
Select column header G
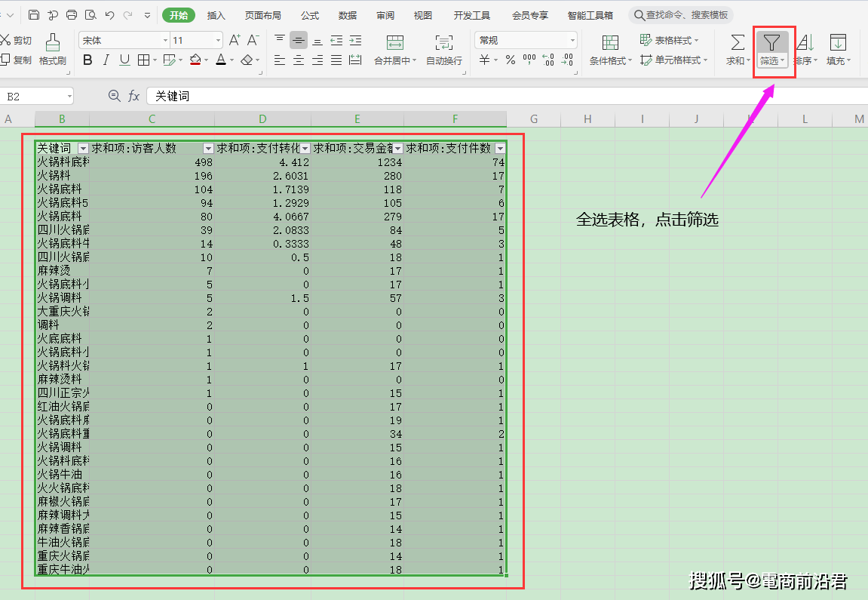534,118
